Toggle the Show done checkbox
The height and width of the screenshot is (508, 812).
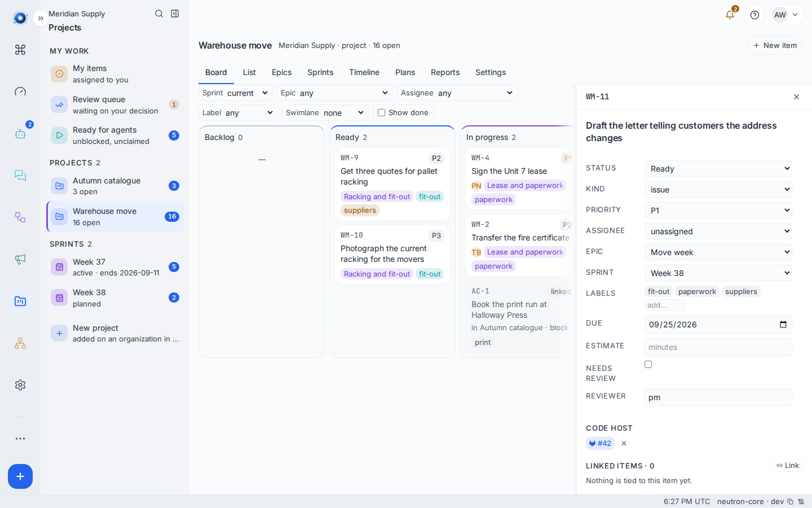pos(381,113)
